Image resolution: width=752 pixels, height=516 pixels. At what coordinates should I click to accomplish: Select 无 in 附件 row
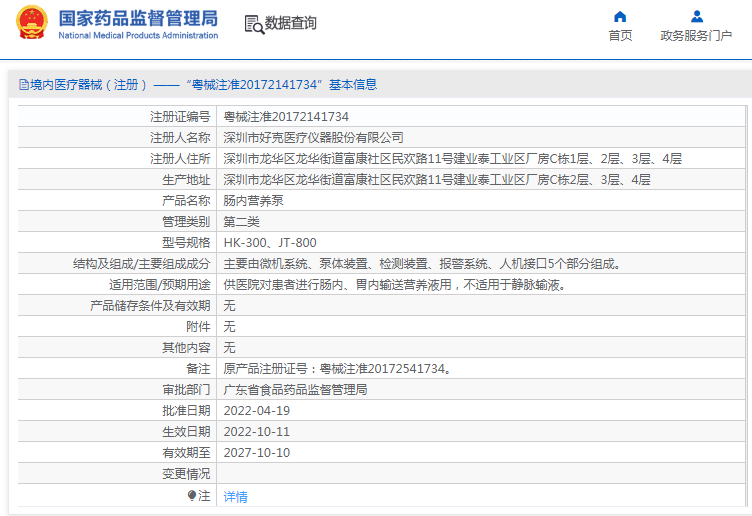[229, 327]
